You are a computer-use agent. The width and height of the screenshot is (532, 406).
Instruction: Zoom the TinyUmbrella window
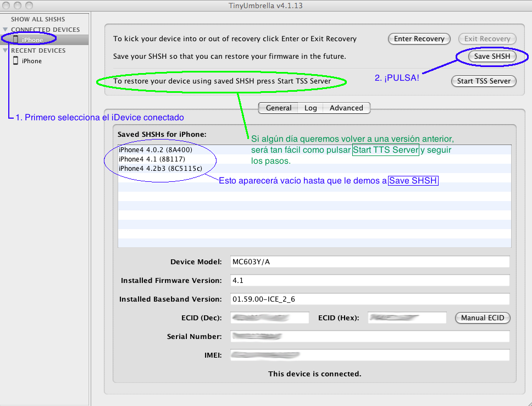click(x=30, y=5)
